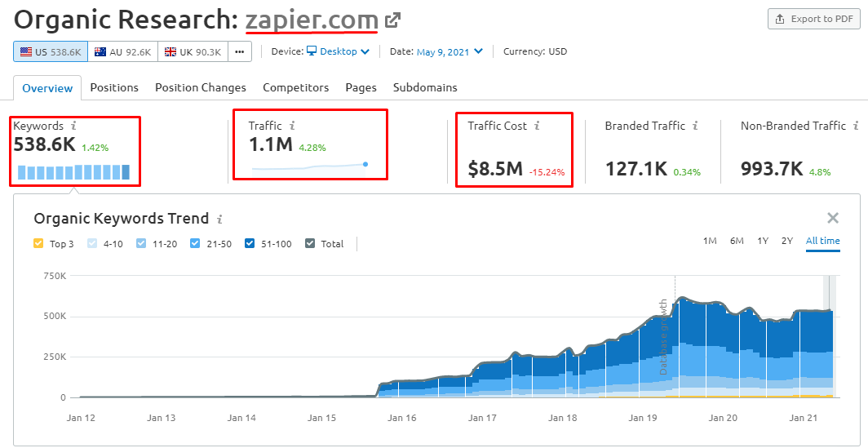Show info for Organic Keywords Trend

[x=219, y=220]
